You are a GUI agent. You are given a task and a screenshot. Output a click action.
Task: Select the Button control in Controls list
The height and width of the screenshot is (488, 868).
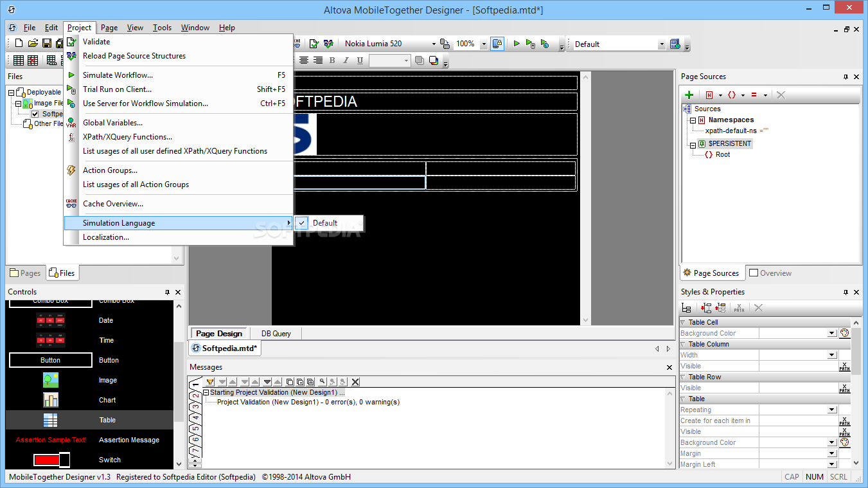[x=89, y=360]
